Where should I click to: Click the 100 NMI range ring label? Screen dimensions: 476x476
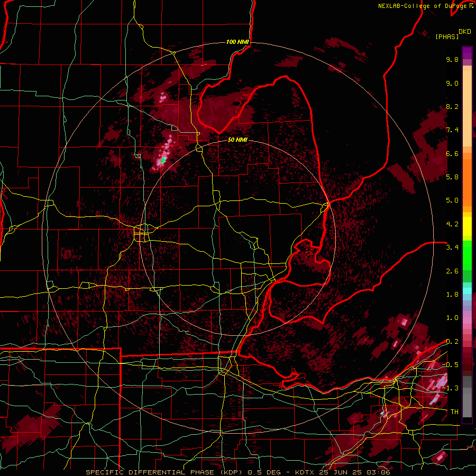(237, 42)
